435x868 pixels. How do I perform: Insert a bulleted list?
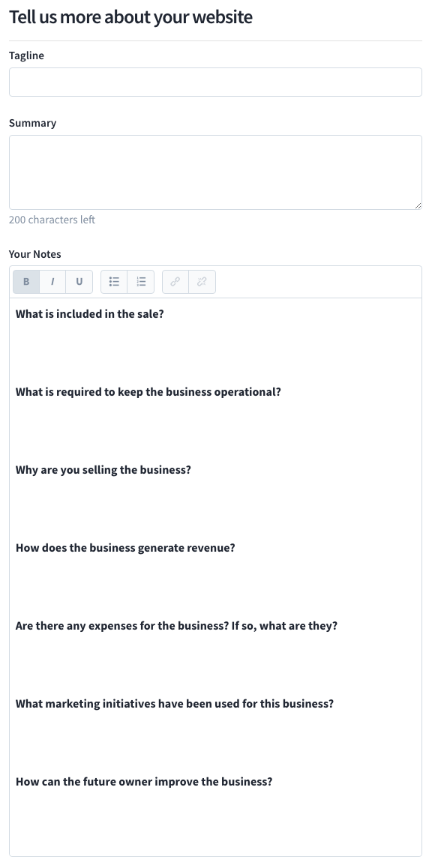pos(114,282)
